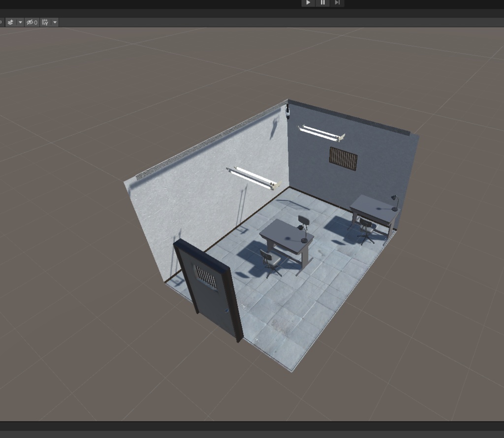Toggle scene visibility with the eye icon
Image resolution: width=504 pixels, height=438 pixels.
point(31,22)
